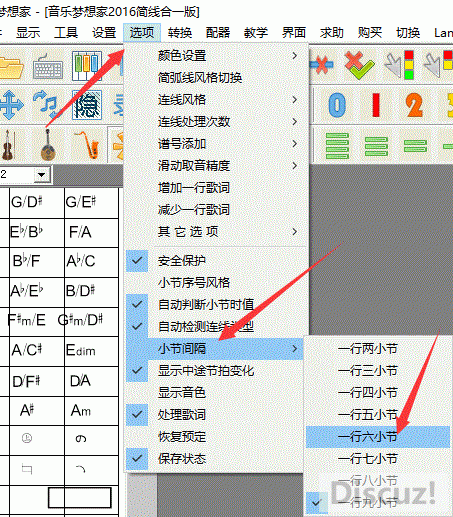Expand 小节间隔 submenu

point(215,348)
